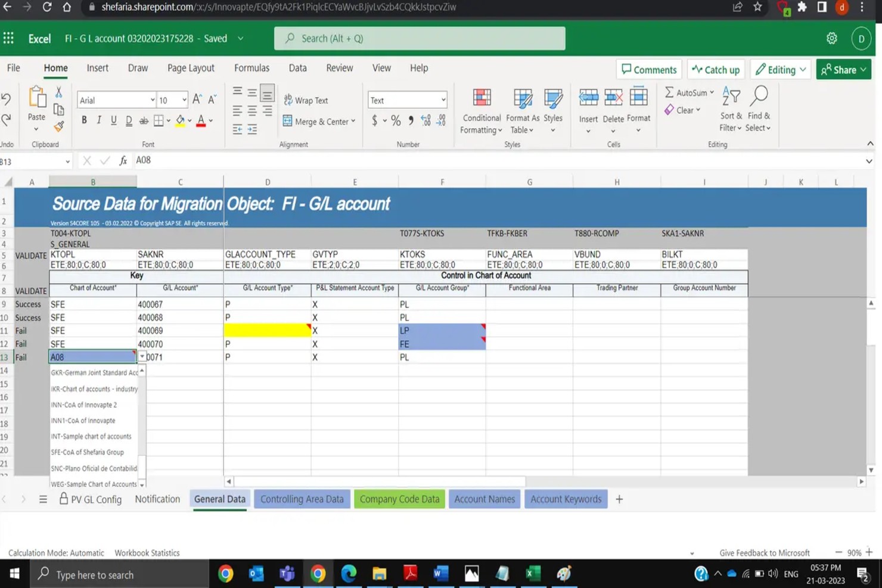Image resolution: width=882 pixels, height=588 pixels.
Task: Click the zoom in plus button
Action: point(869,552)
